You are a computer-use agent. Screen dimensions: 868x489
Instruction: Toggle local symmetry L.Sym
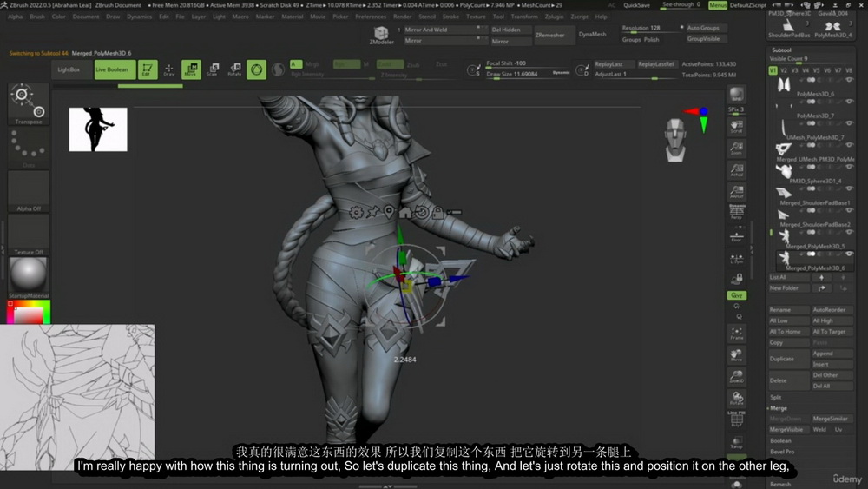(736, 258)
